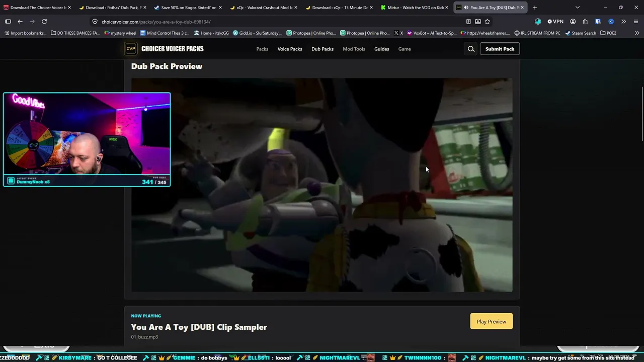
Task: Open IRL STREAM FROM PC bookmark
Action: click(x=537, y=33)
